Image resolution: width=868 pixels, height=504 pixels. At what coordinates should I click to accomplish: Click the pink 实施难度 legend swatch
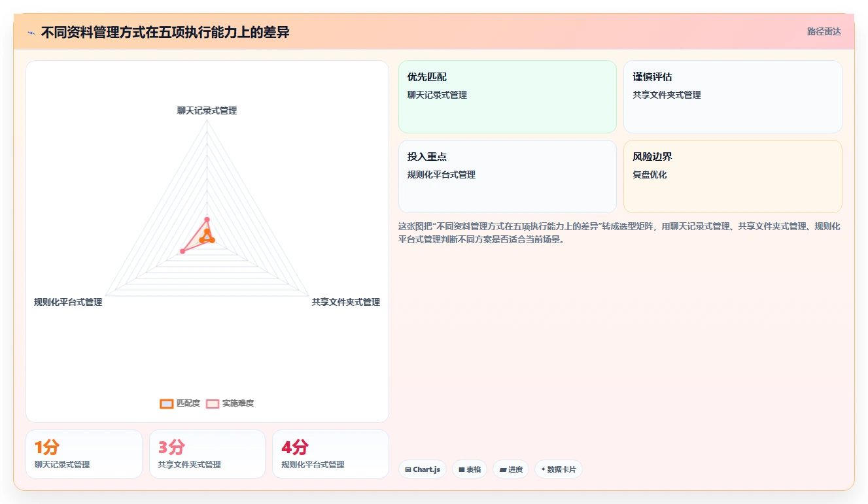tap(213, 403)
